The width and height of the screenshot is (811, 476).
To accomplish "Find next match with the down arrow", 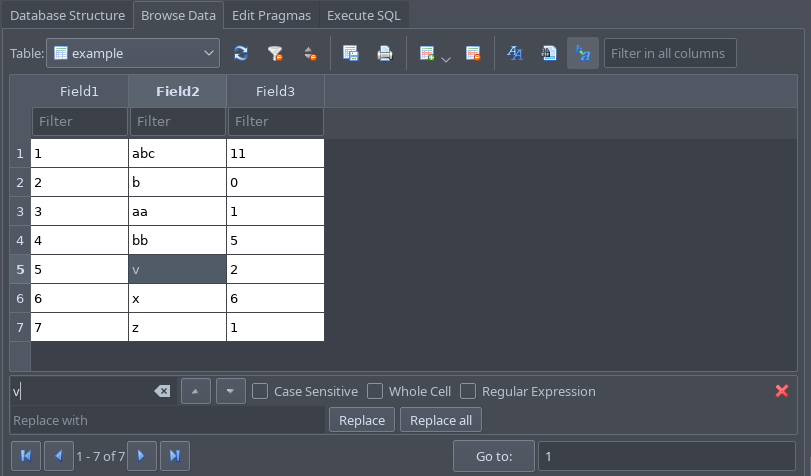I will [231, 391].
